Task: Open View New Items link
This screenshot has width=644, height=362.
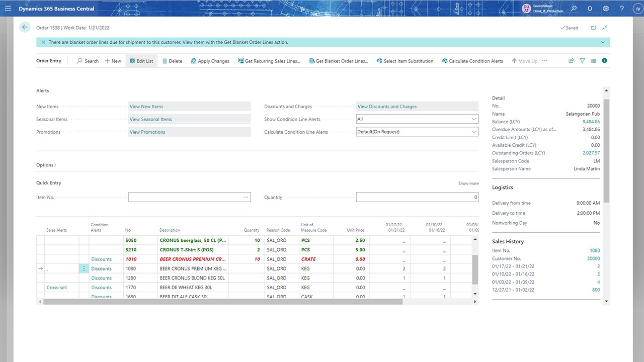Action: (x=146, y=107)
